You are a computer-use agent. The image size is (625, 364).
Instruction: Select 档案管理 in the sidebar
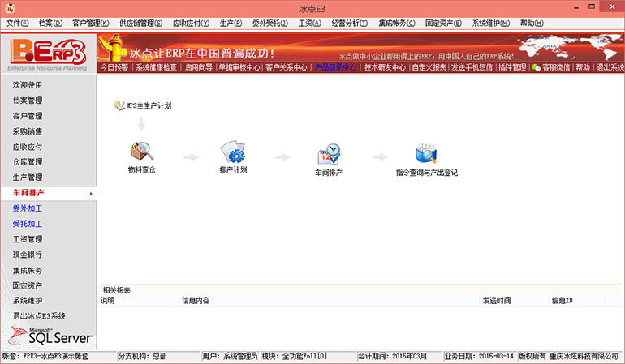27,101
